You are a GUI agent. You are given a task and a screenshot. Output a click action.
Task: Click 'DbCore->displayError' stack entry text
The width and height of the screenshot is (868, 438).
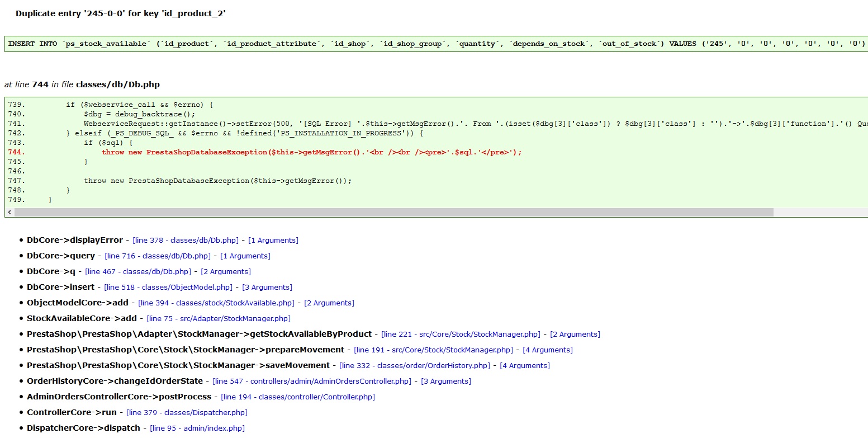[75, 240]
